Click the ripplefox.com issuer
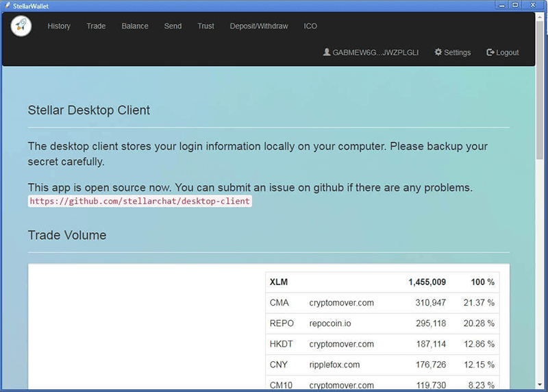548x392 pixels. pyautogui.click(x=334, y=365)
